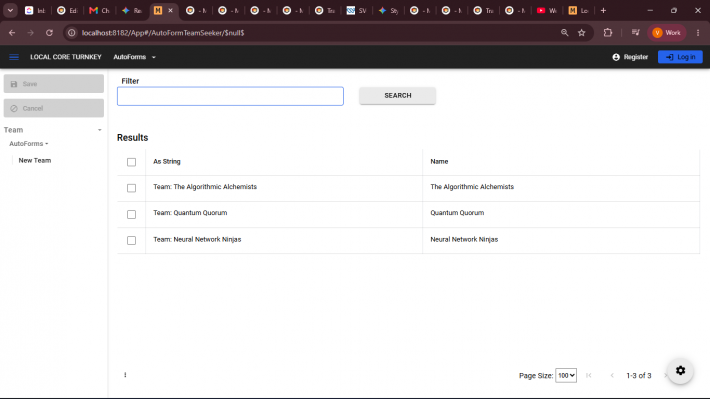Switch to the Gmail tab
This screenshot has width=710, height=399.
pyautogui.click(x=100, y=10)
